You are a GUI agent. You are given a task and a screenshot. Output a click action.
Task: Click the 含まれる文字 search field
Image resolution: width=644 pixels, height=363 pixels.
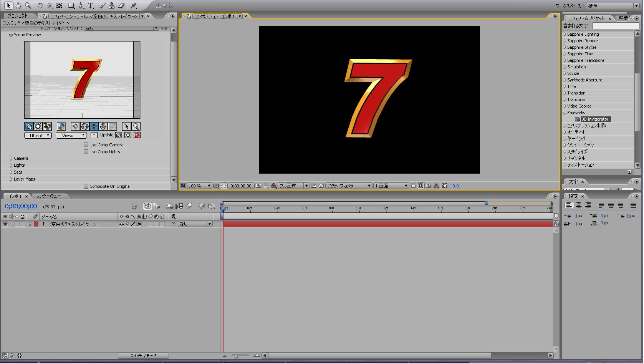pos(616,26)
